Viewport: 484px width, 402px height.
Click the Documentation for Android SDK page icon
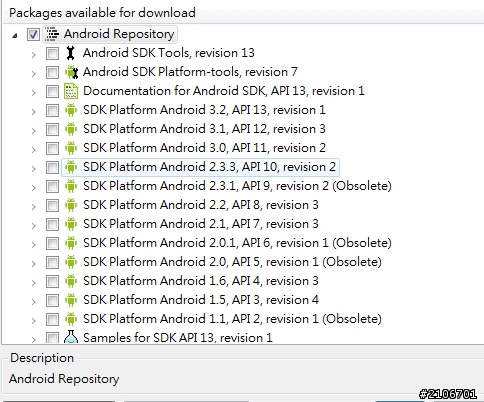[x=71, y=91]
